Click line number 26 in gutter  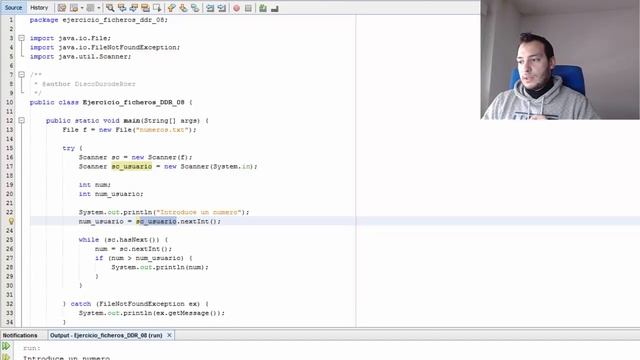[9, 249]
